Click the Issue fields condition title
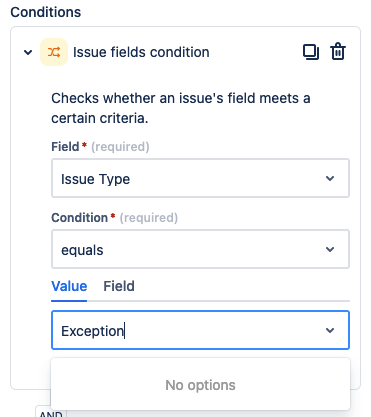 click(141, 52)
